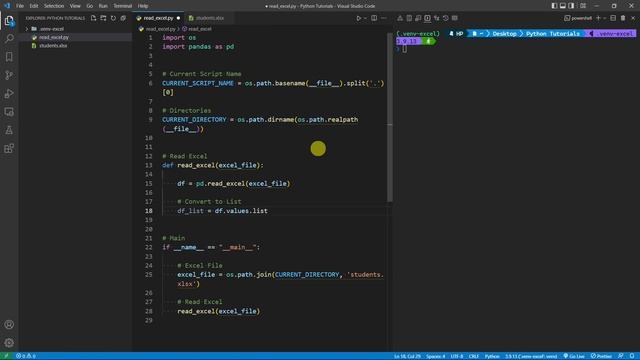Open the Remote Explorer view
The height and width of the screenshot is (360, 640).
9,112
